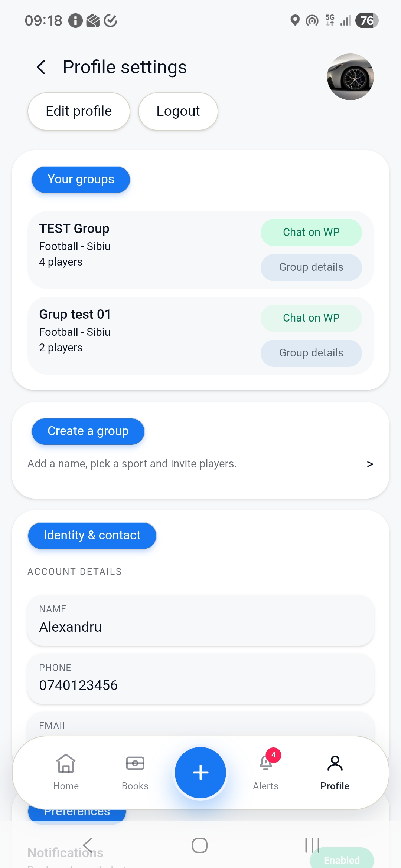Tap the blue plus button
This screenshot has width=401, height=868.
click(200, 772)
